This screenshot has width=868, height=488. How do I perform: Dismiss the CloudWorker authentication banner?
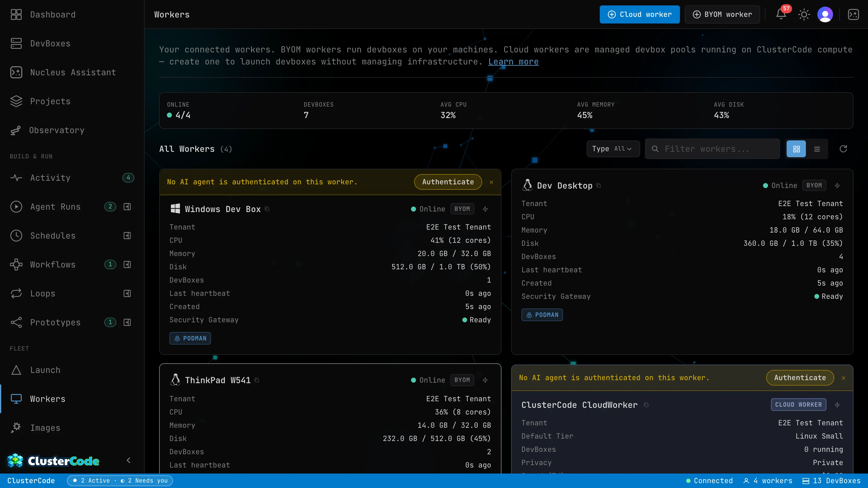[843, 378]
